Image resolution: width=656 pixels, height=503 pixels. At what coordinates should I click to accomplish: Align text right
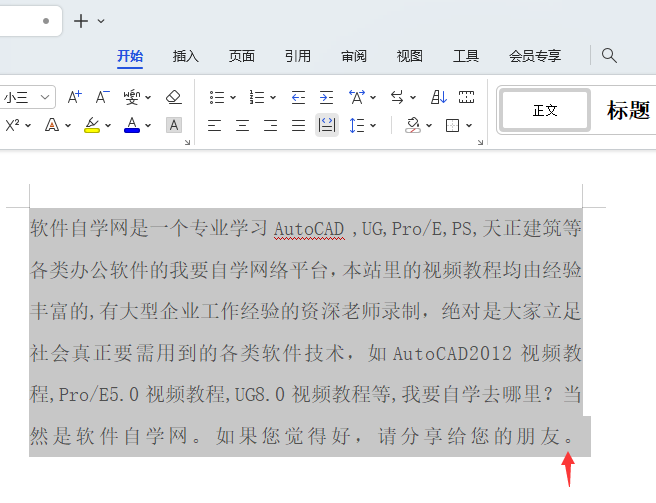pyautogui.click(x=270, y=125)
